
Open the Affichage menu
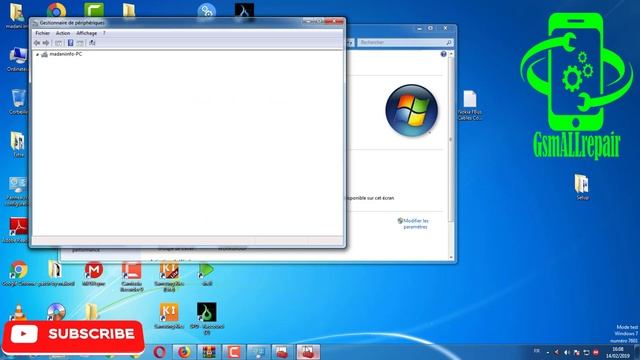pyautogui.click(x=87, y=33)
